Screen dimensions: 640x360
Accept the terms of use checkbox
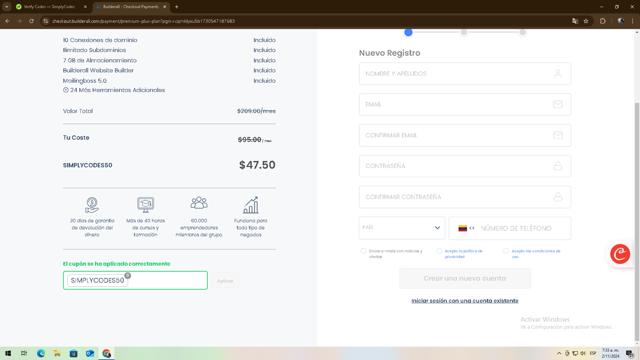506,251
